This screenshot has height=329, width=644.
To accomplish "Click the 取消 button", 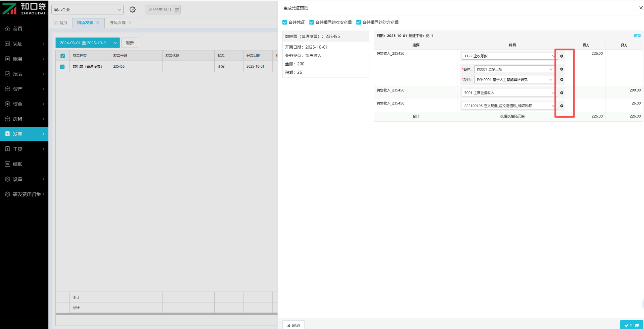I will coord(293,325).
